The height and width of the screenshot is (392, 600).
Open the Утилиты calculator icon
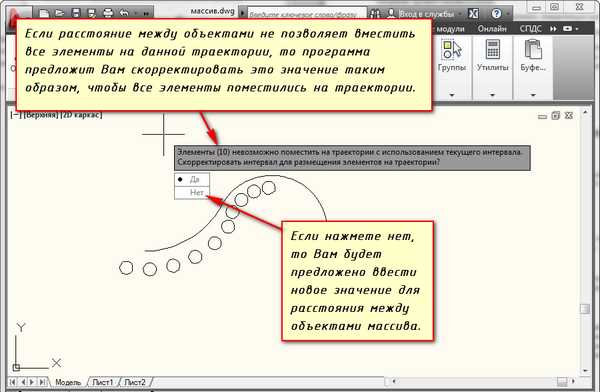(x=492, y=50)
